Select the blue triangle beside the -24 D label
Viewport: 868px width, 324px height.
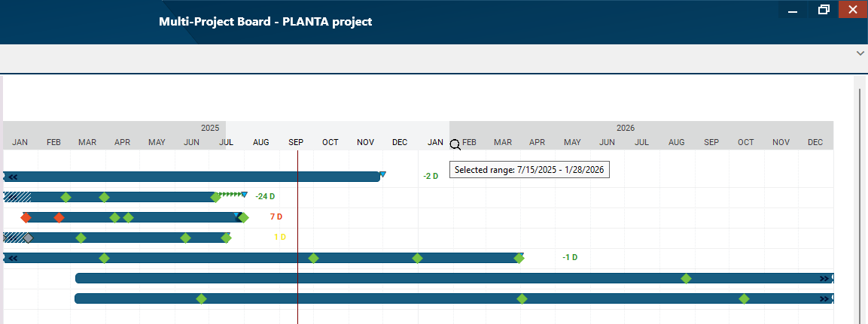[244, 195]
